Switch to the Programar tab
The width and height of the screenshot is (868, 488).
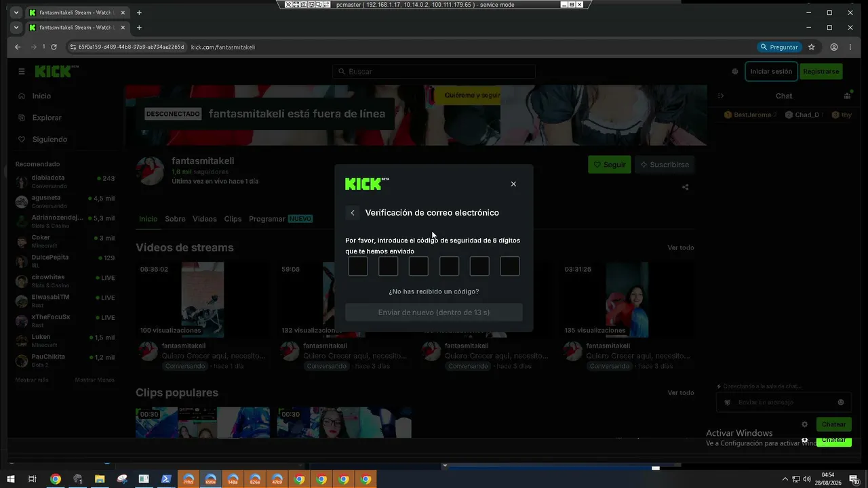281,219
